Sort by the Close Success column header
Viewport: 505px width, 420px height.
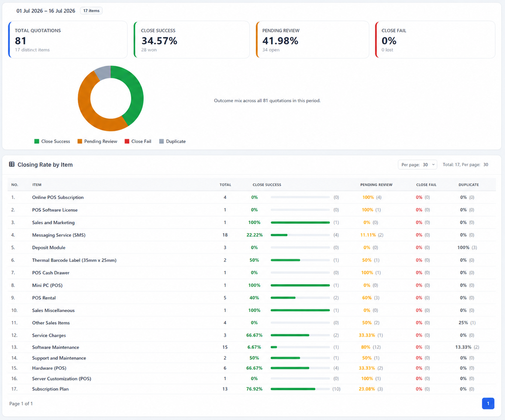pyautogui.click(x=267, y=185)
